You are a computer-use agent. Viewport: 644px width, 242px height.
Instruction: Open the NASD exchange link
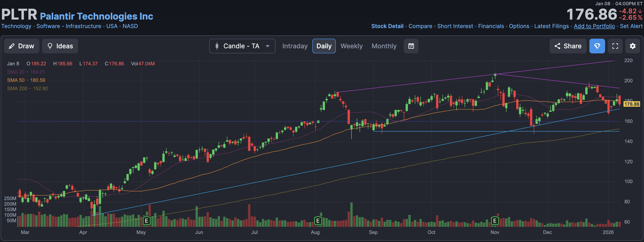130,26
